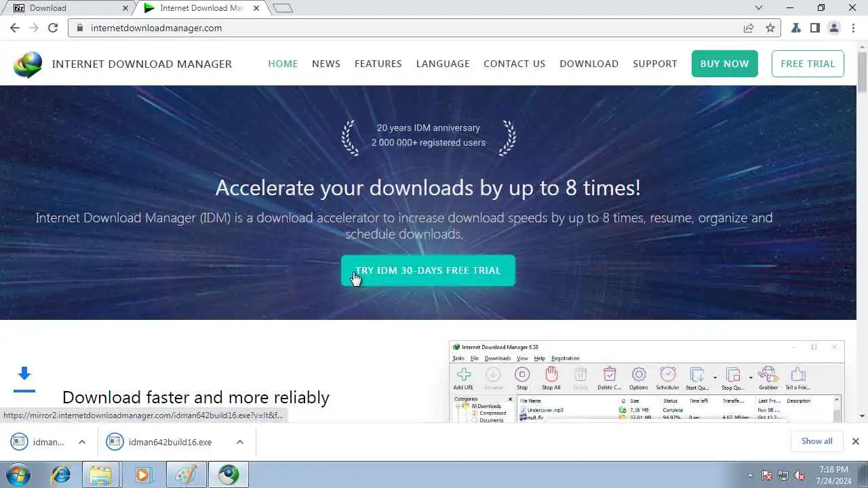The height and width of the screenshot is (488, 868).
Task: Click Start Queue dropdown arrow in IDM screenshot
Action: point(715,378)
